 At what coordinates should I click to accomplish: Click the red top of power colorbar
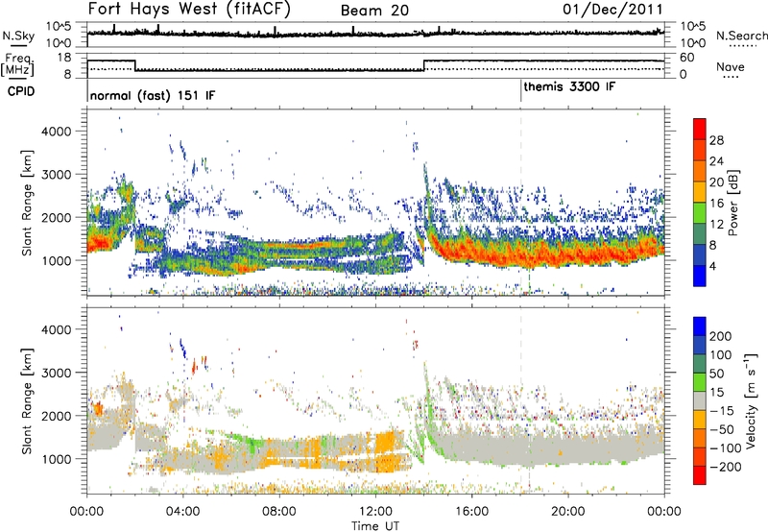[x=700, y=129]
